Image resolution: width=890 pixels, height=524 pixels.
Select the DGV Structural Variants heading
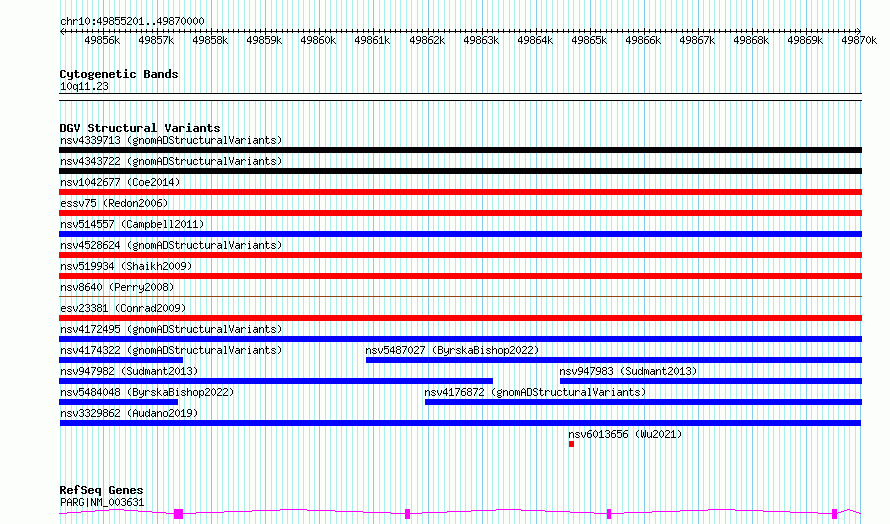tap(140, 128)
